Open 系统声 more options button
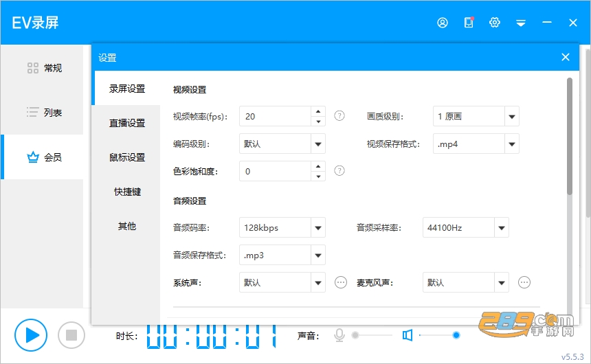The width and height of the screenshot is (591, 364). point(341,282)
